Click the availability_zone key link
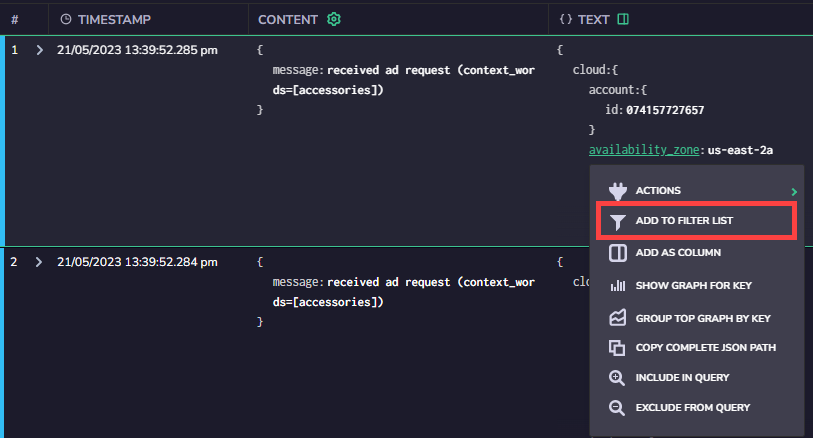813x438 pixels. pyautogui.click(x=644, y=150)
